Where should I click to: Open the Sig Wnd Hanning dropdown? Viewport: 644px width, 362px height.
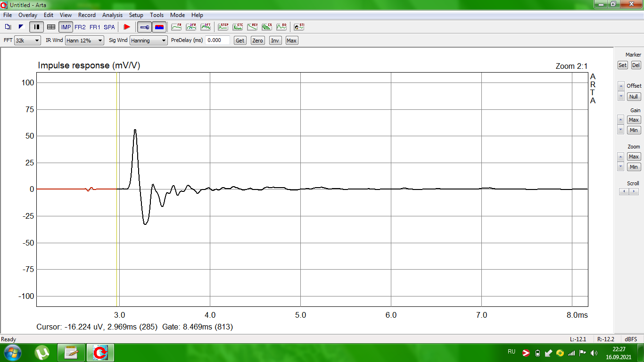[149, 41]
